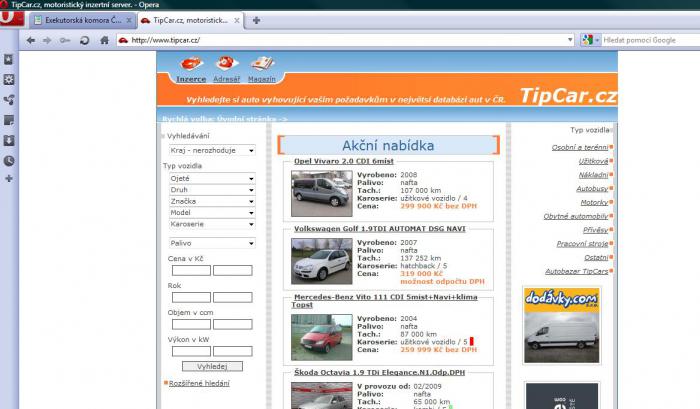Go to the browser Home page
The width and height of the screenshot is (700, 409).
click(x=103, y=40)
